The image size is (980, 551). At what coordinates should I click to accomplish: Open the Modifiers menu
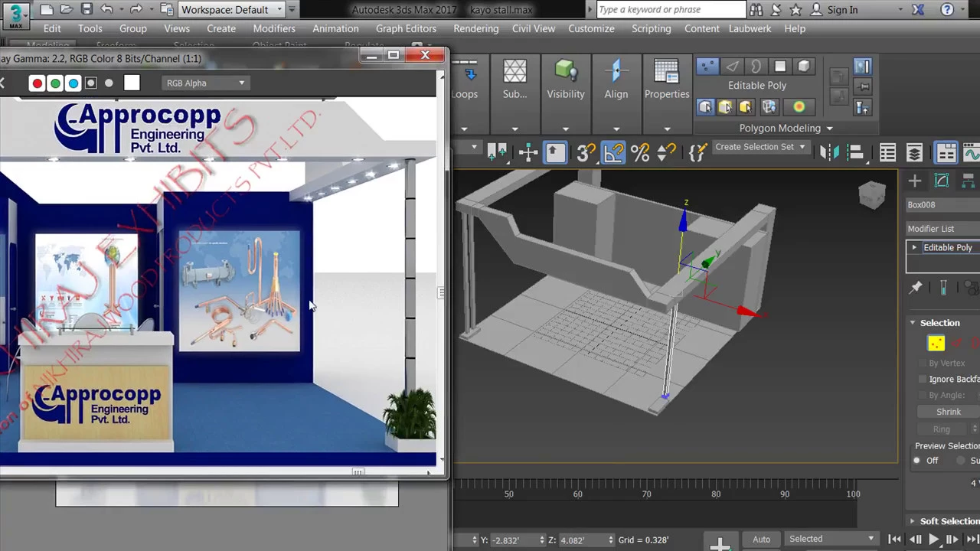(x=274, y=28)
